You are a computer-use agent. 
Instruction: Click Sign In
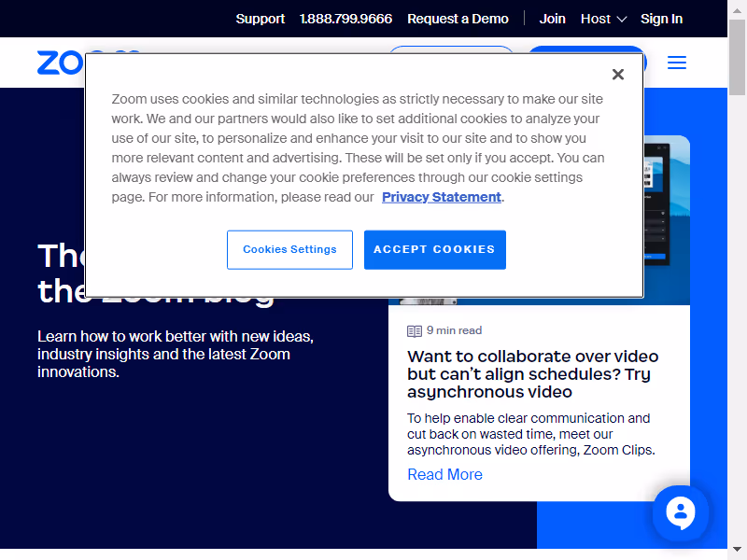tap(661, 19)
